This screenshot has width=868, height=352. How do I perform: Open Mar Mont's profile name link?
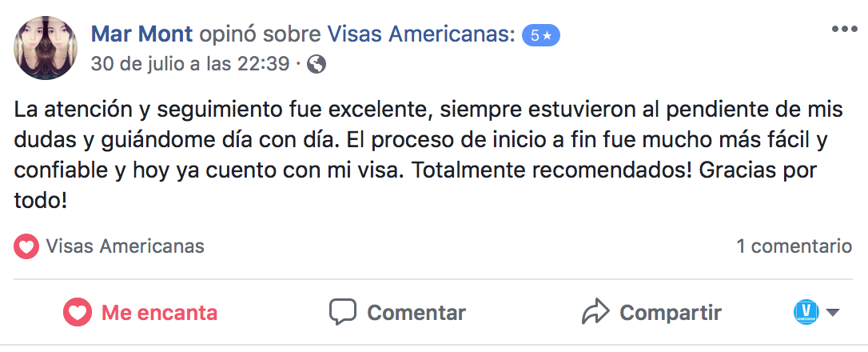pos(142,34)
